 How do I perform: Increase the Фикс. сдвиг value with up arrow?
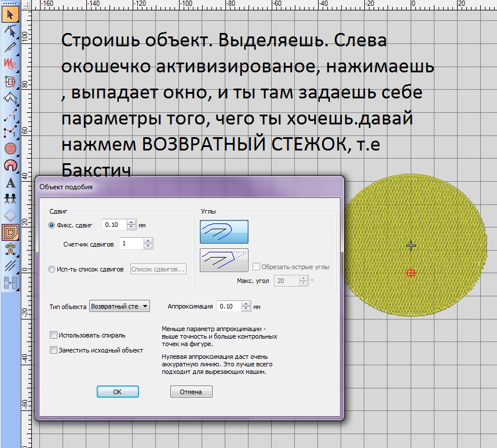click(x=131, y=222)
